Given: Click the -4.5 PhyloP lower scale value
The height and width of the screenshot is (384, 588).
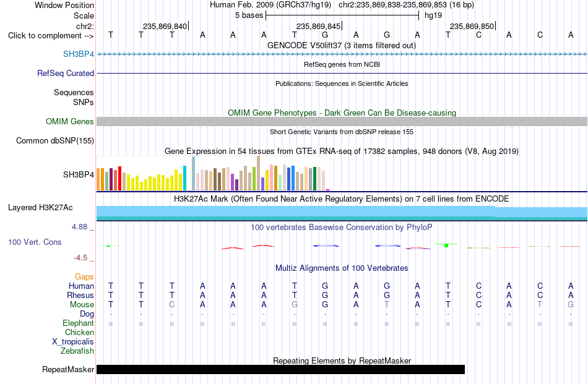Looking at the screenshot, I should tap(80, 258).
